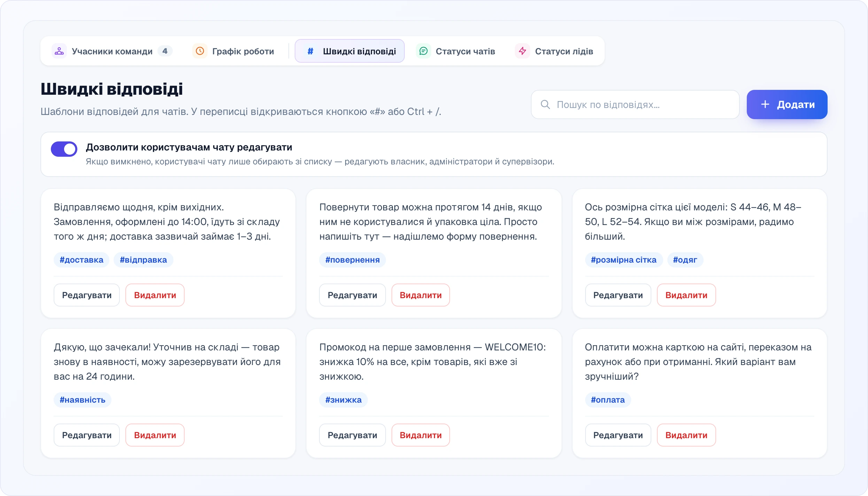Click the clock icon for Графік роботи

tap(200, 51)
